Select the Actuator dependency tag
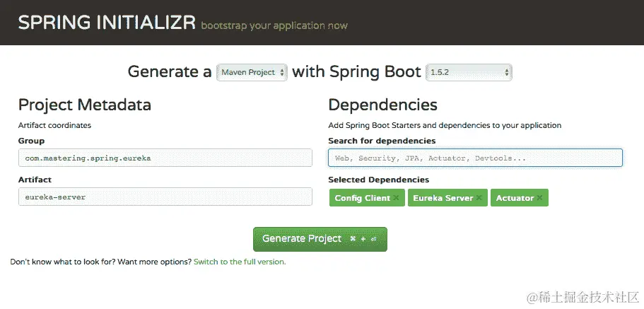The height and width of the screenshot is (309, 644). coord(519,198)
